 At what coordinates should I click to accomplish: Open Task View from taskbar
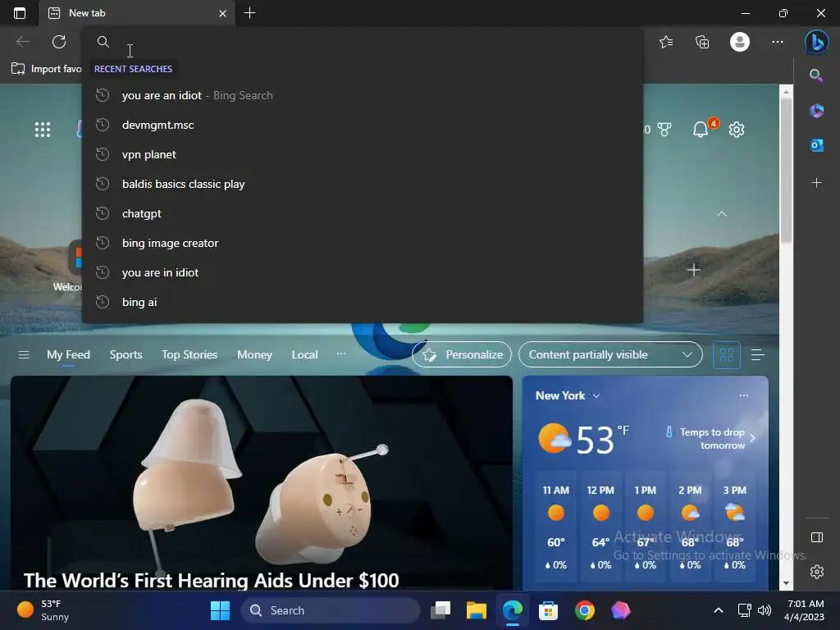point(441,610)
